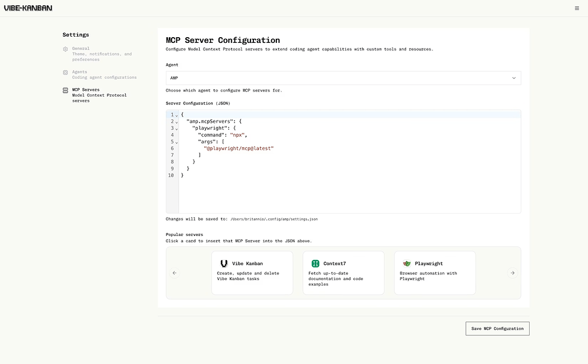Click the Playwright masks icon

click(x=407, y=263)
